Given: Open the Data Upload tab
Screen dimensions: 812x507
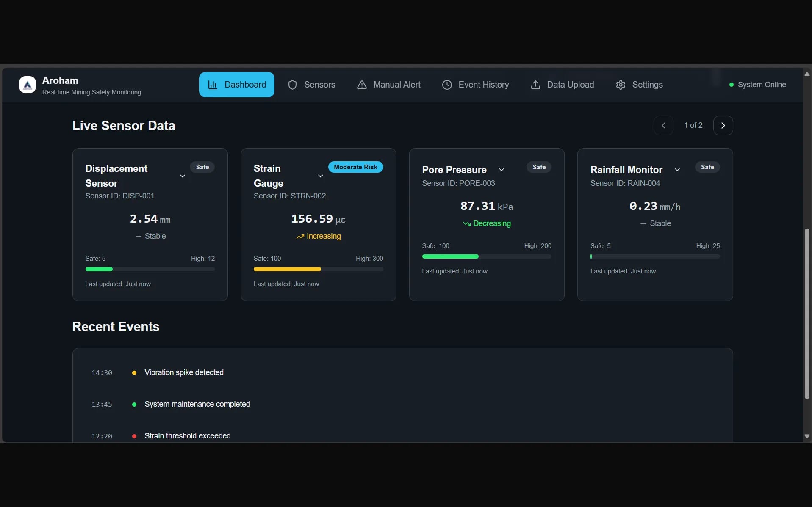Looking at the screenshot, I should [x=562, y=85].
